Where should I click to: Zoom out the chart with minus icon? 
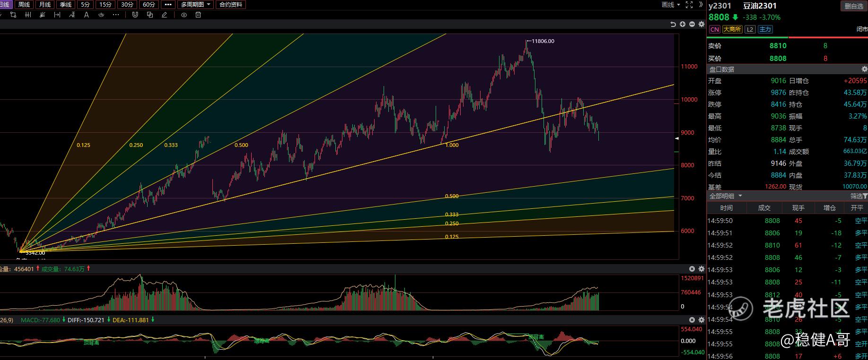coord(692,24)
